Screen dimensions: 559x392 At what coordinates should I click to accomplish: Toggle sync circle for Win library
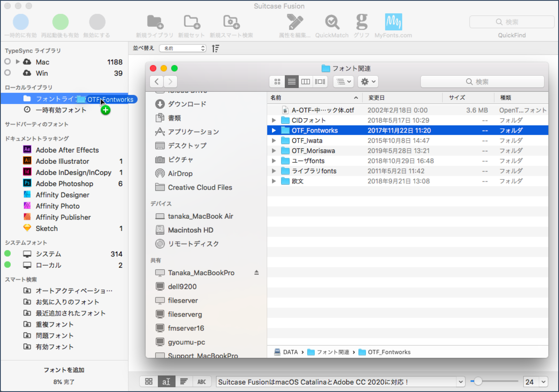coord(7,73)
